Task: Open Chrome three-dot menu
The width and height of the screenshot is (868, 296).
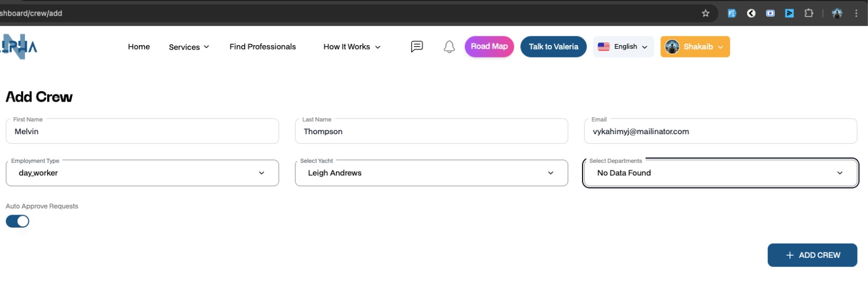Action: pyautogui.click(x=856, y=13)
